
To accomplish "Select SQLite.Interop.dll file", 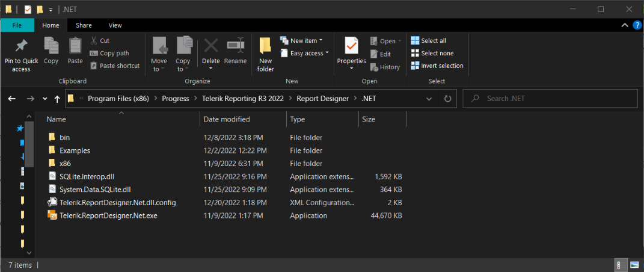I will [87, 177].
